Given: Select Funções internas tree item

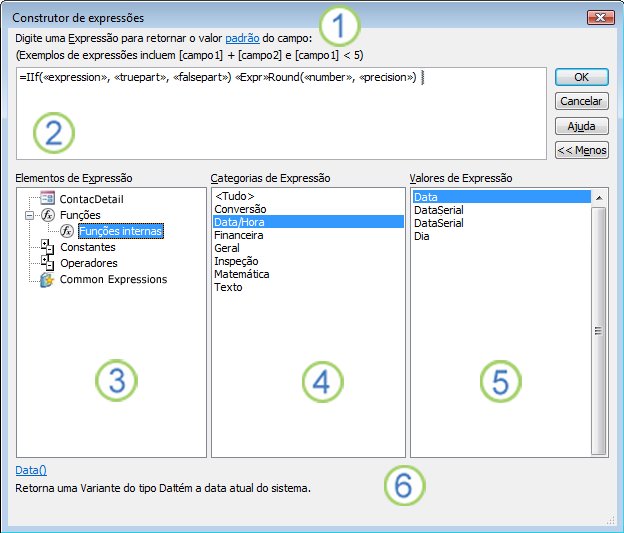Looking at the screenshot, I should pyautogui.click(x=121, y=231).
